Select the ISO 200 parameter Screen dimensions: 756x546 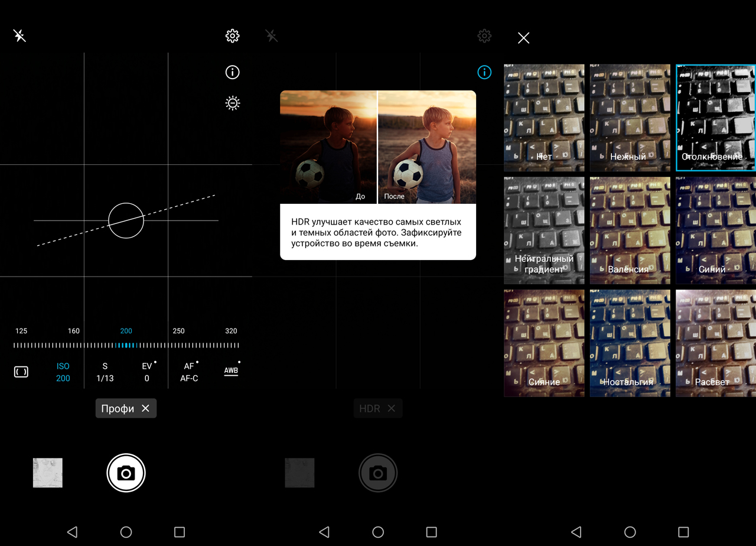pos(63,372)
